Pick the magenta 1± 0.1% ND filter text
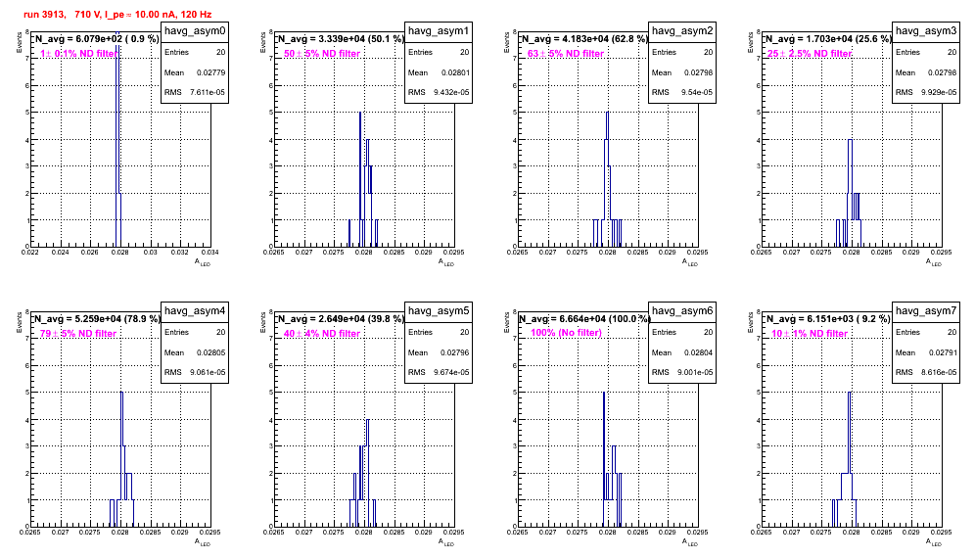The height and width of the screenshot is (560, 975). pos(79,54)
